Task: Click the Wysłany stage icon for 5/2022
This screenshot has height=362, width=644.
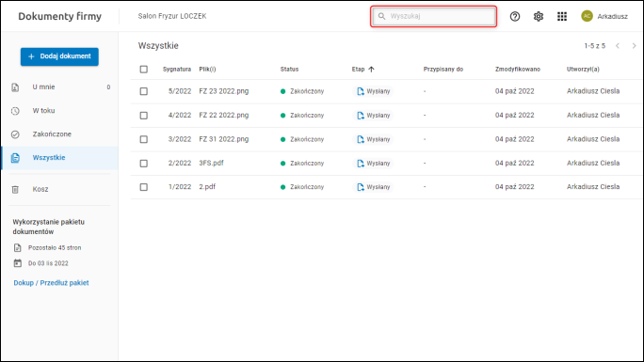Action: (x=361, y=91)
